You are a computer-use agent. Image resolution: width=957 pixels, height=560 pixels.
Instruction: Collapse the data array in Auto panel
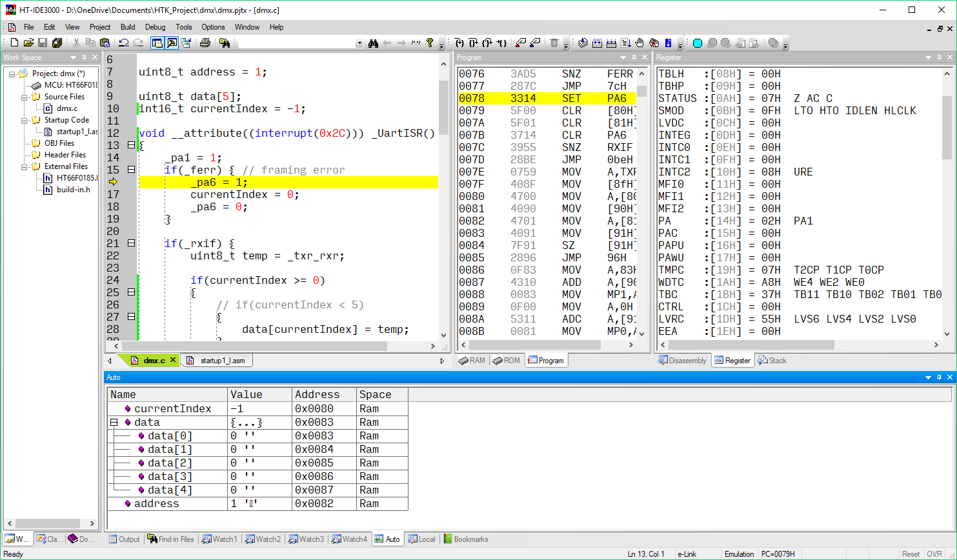click(114, 423)
